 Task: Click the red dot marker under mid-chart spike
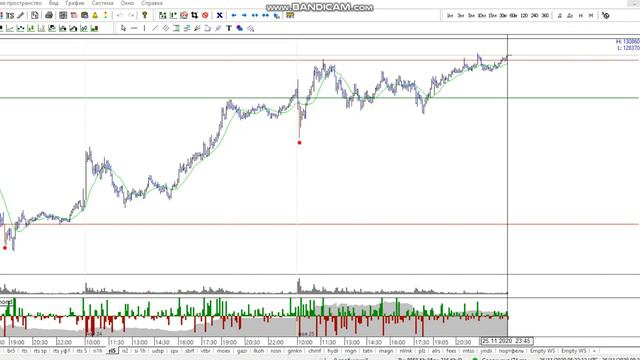(x=299, y=142)
